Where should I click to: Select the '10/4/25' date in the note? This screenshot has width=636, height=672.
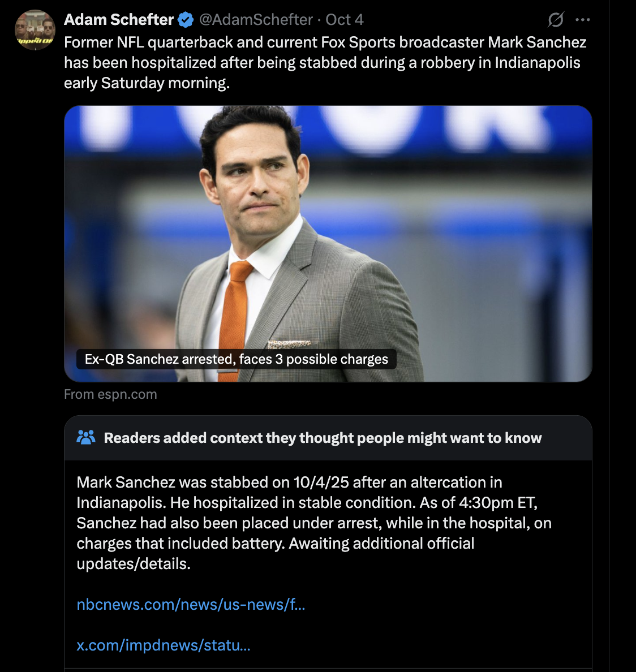(x=321, y=483)
